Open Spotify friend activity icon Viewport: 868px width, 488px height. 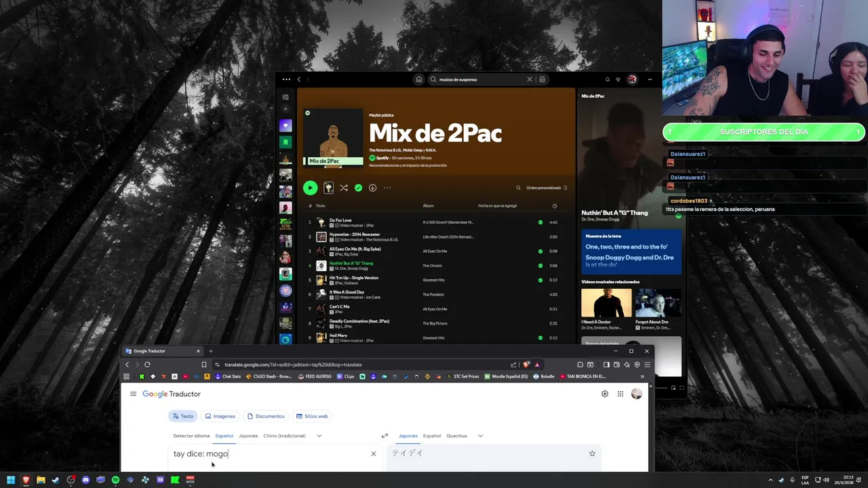pos(618,79)
